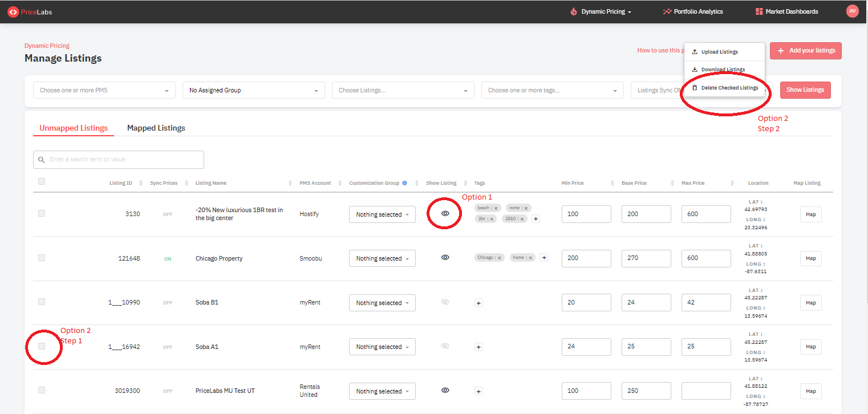868x414 pixels.
Task: Open the Choose Listings dropdown
Action: 403,90
